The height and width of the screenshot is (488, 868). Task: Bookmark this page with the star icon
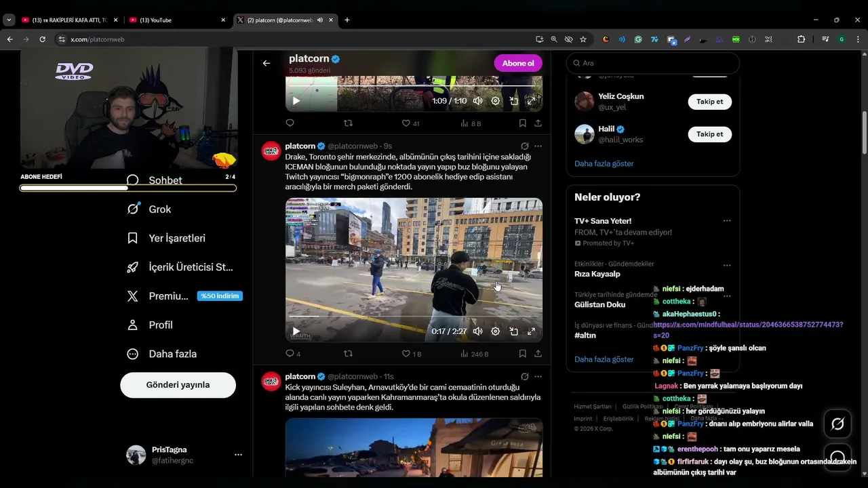(583, 39)
